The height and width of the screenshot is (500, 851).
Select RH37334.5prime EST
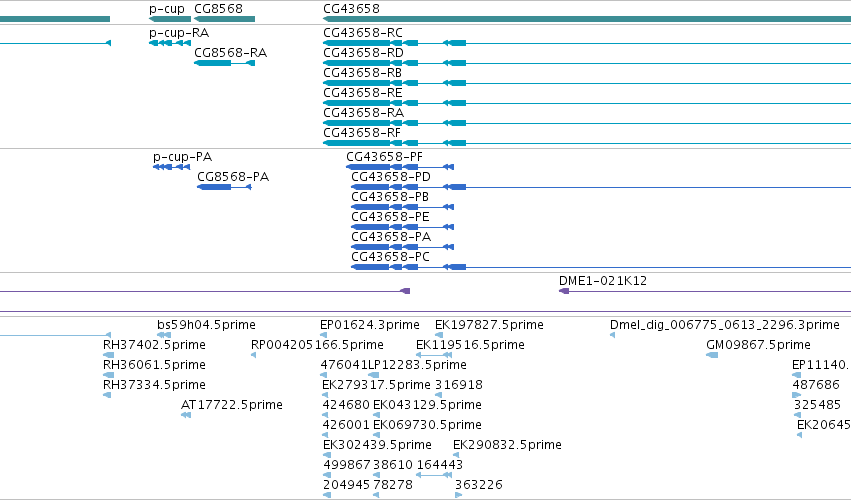coord(154,385)
